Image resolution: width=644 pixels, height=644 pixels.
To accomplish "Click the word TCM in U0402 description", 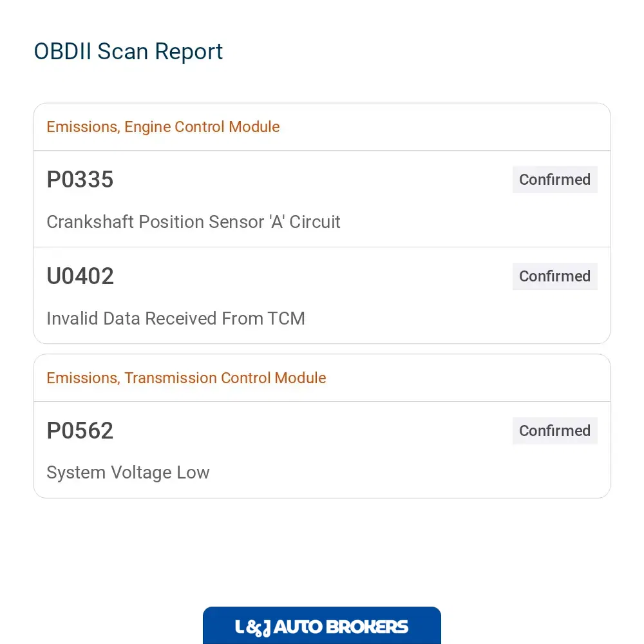I will [x=287, y=318].
